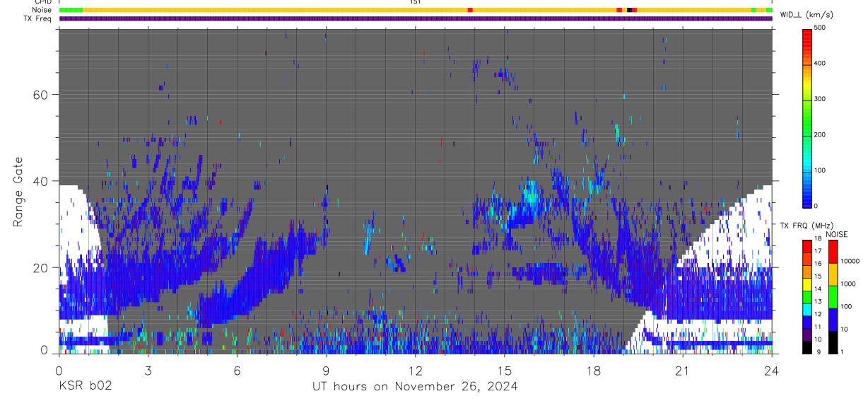Pick the cyan segment of TX FRQ legend
868x401 pixels.
(807, 310)
